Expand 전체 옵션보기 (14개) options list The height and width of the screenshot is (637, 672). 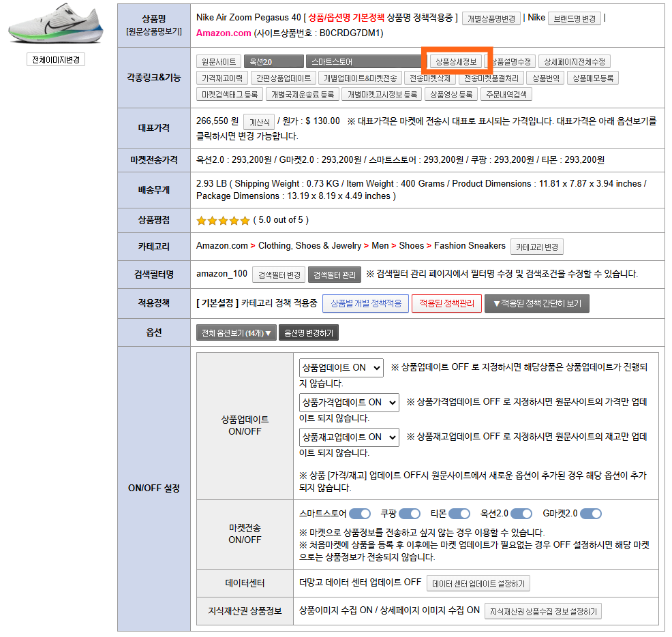[x=236, y=333]
